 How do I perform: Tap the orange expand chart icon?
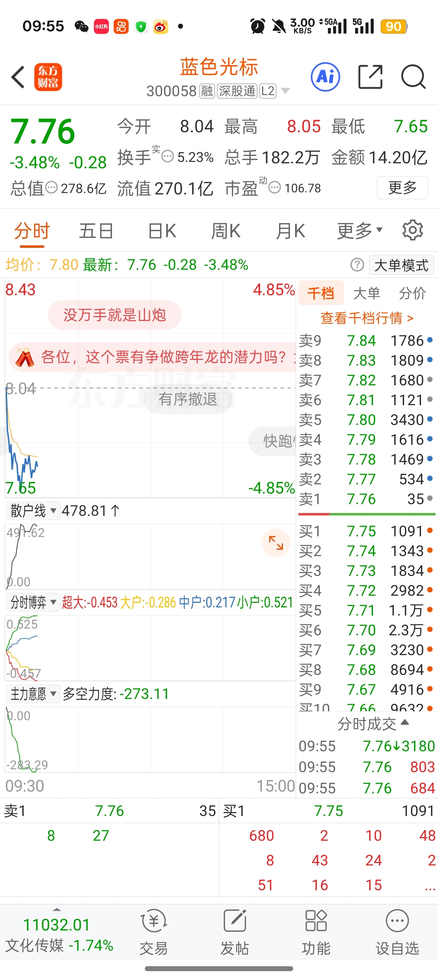[276, 542]
